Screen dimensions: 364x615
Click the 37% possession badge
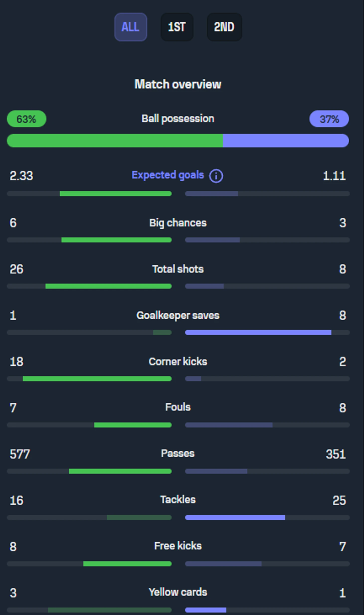click(329, 119)
